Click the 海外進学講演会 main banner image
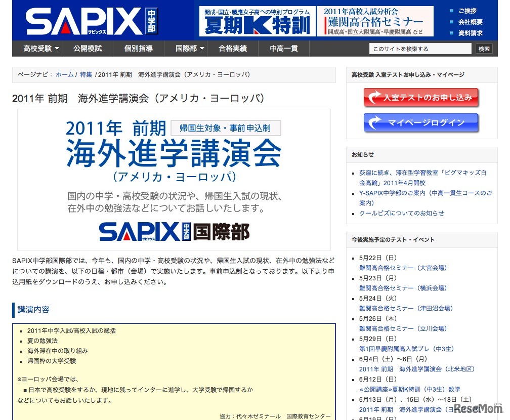 [x=174, y=180]
